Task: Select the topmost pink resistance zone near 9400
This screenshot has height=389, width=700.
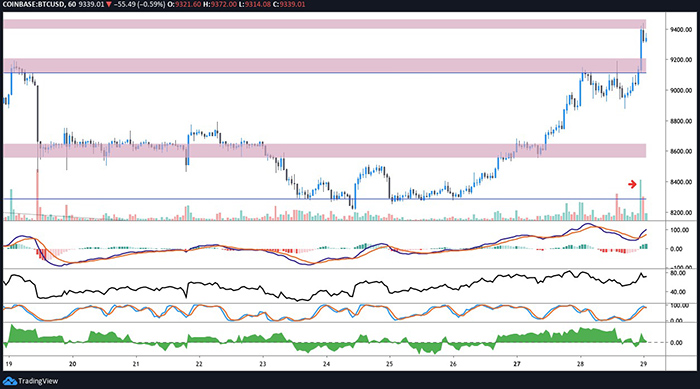Action: coord(325,24)
